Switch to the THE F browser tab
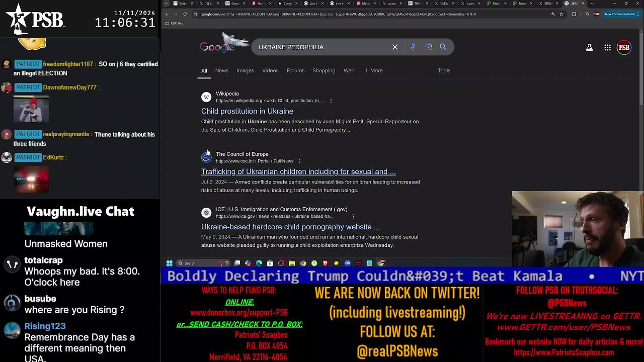The image size is (644, 362). pos(418,4)
